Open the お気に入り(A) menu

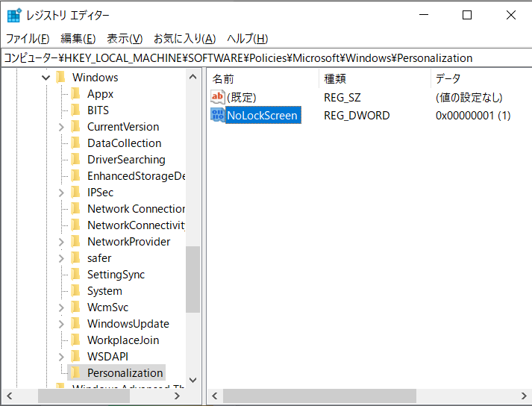[x=184, y=39]
